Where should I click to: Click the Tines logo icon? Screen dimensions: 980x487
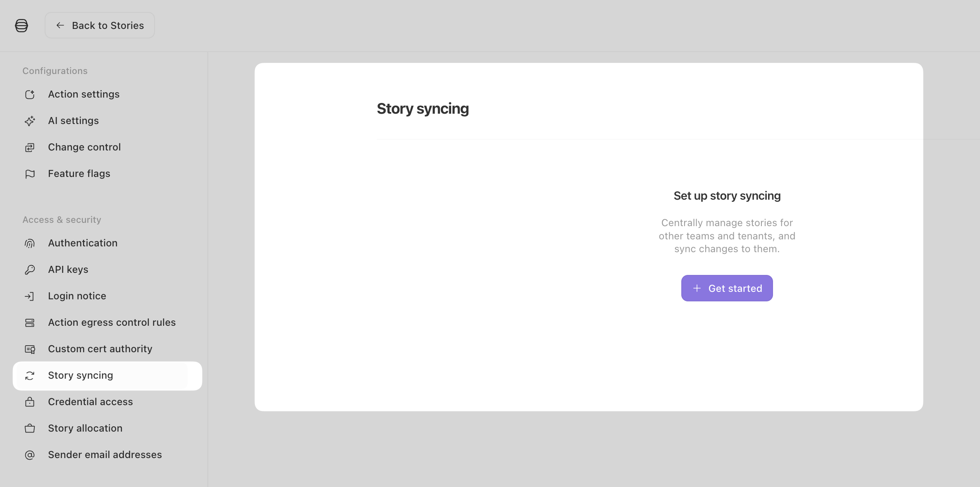click(21, 26)
